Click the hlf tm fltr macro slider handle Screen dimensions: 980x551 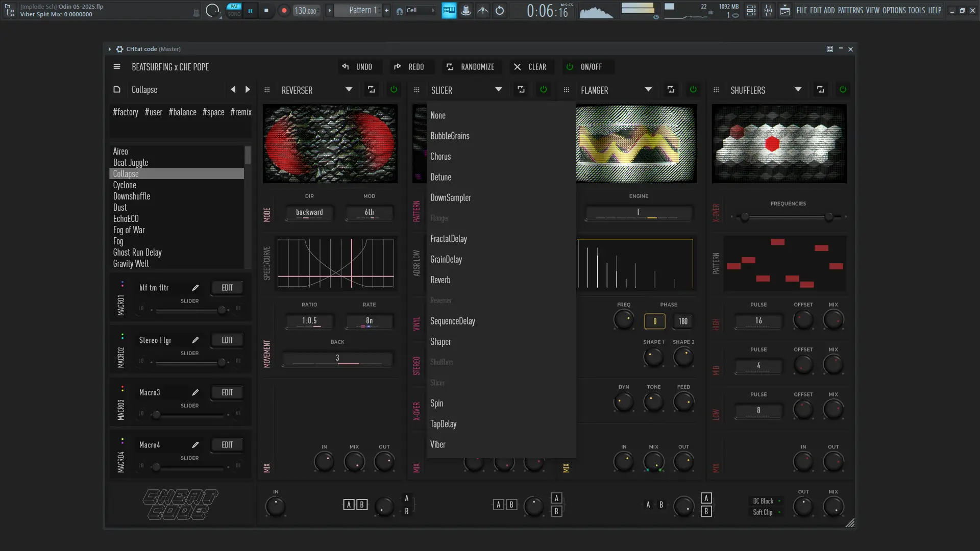(222, 310)
